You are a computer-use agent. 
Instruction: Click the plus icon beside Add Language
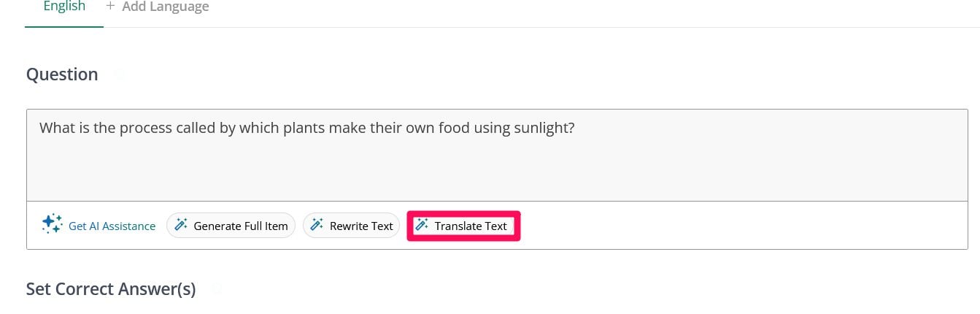point(110,6)
